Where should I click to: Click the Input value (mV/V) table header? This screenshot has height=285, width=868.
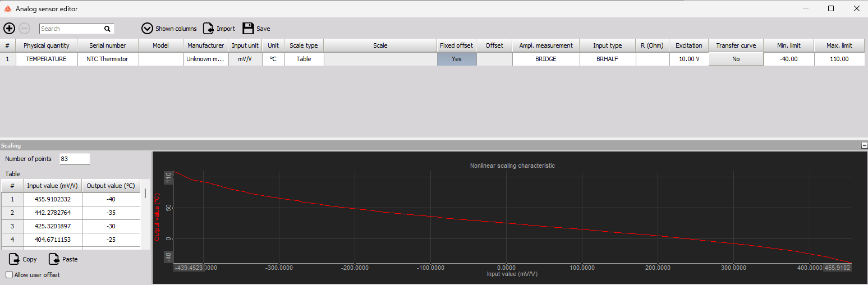point(53,186)
